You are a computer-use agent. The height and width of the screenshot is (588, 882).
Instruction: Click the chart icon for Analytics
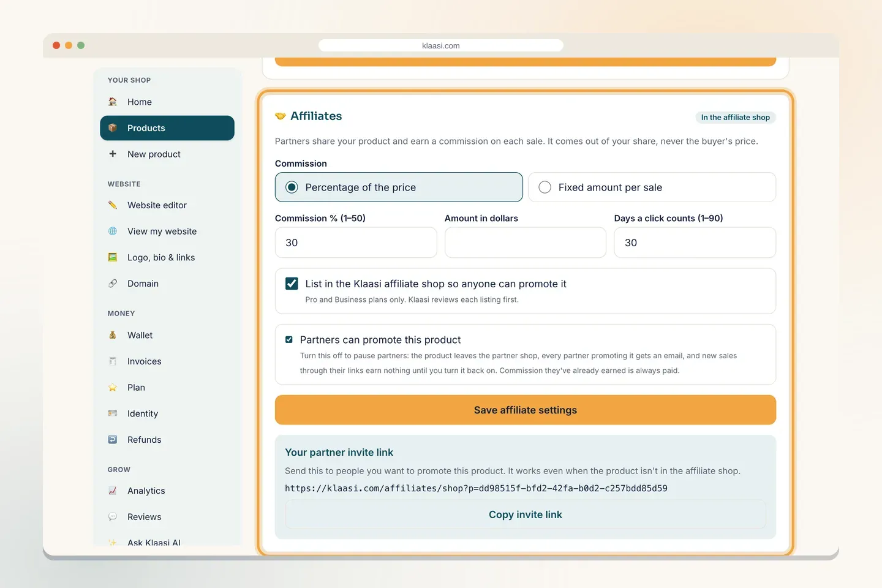(113, 491)
